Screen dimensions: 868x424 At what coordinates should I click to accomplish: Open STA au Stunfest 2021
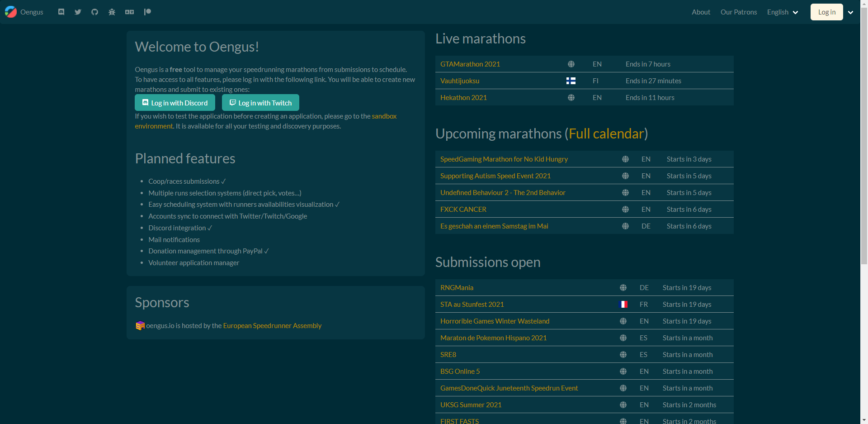click(472, 305)
